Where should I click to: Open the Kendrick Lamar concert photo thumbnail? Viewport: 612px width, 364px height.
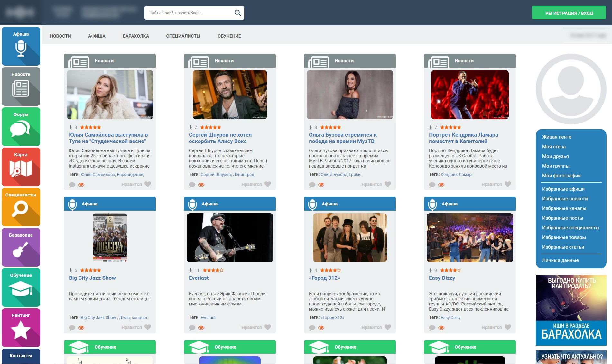tap(470, 95)
